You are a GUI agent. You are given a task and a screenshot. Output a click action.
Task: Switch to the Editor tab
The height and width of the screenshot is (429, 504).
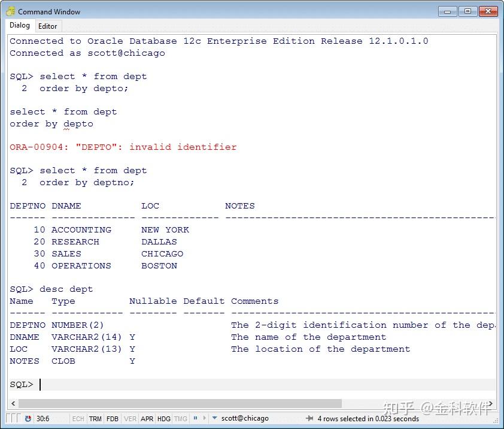(x=48, y=26)
